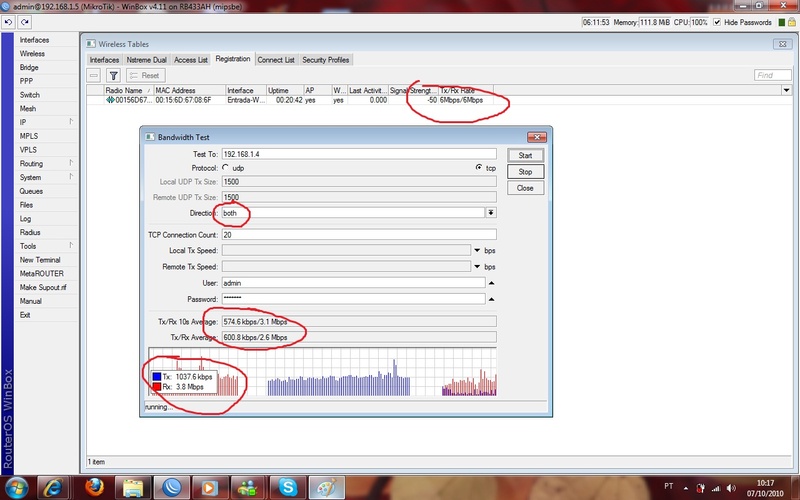Open the Paint taskbar icon
This screenshot has height=500, width=800.
click(327, 488)
